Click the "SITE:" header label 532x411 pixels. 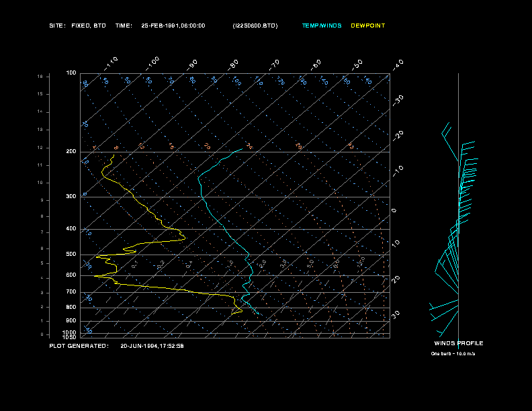pyautogui.click(x=57, y=26)
